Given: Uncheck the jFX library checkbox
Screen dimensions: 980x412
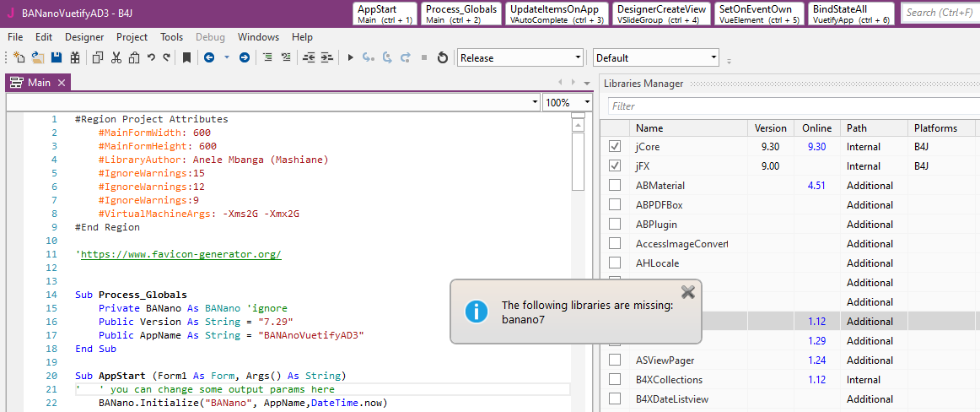Looking at the screenshot, I should (x=614, y=166).
